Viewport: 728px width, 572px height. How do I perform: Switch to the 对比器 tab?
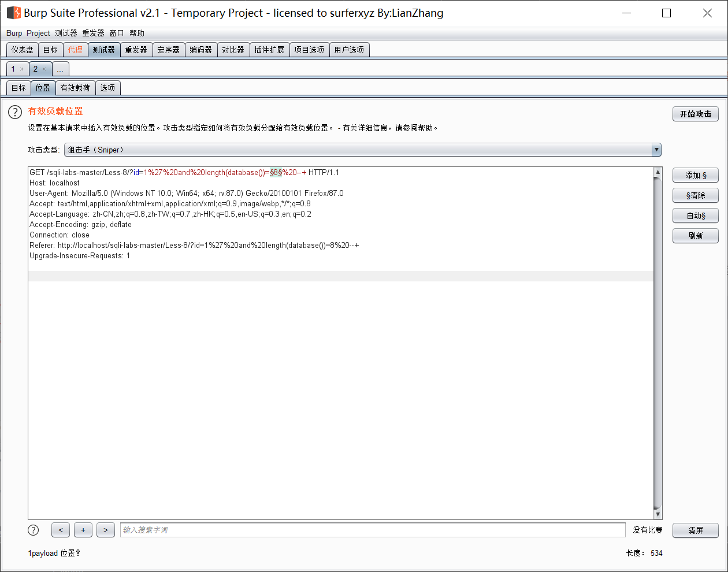pyautogui.click(x=233, y=50)
